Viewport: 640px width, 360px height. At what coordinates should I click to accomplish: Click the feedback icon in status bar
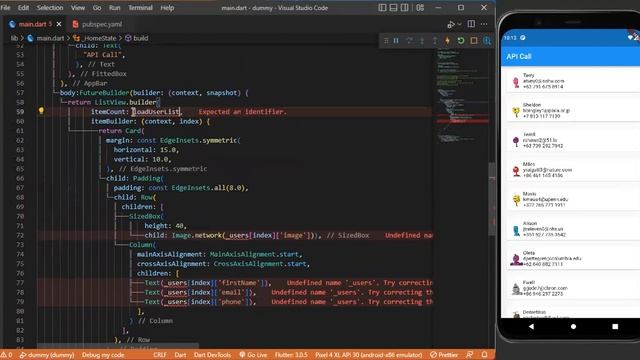point(470,355)
